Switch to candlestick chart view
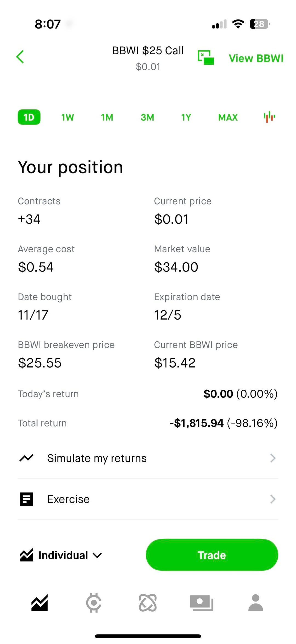The image size is (296, 644). (x=269, y=117)
